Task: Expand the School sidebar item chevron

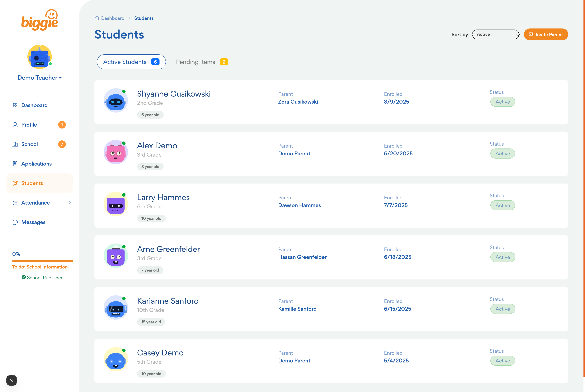Action: click(x=69, y=144)
